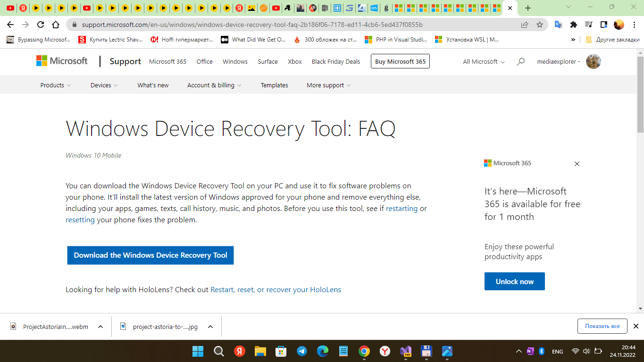Viewport: 644px width, 362px height.
Task: Open OneNote tray icon
Action: click(x=530, y=351)
